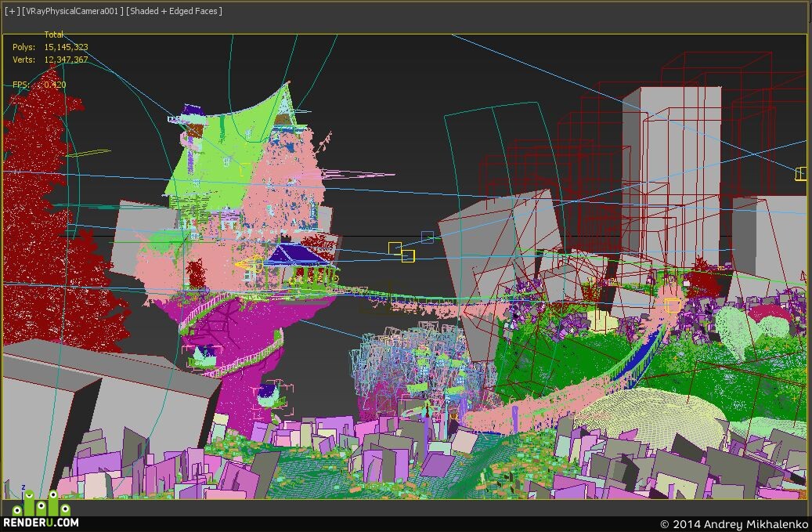This screenshot has height=532, width=812.
Task: Click the FPS readout value
Action: click(55, 85)
